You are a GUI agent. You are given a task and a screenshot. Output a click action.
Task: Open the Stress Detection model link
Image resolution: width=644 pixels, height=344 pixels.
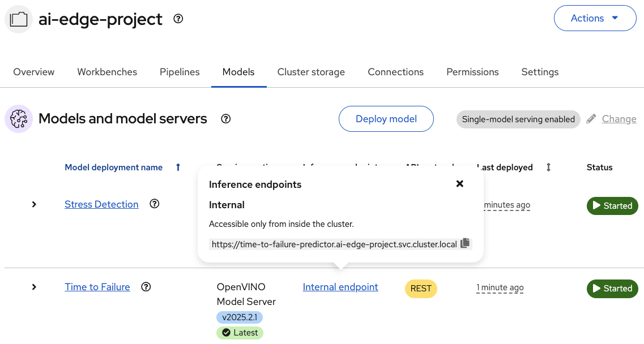point(101,204)
